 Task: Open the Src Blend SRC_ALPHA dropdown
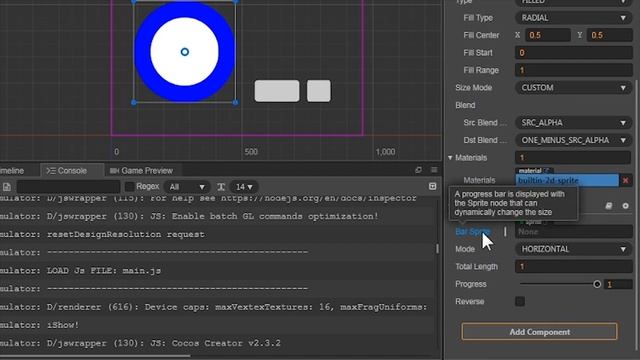pyautogui.click(x=573, y=122)
